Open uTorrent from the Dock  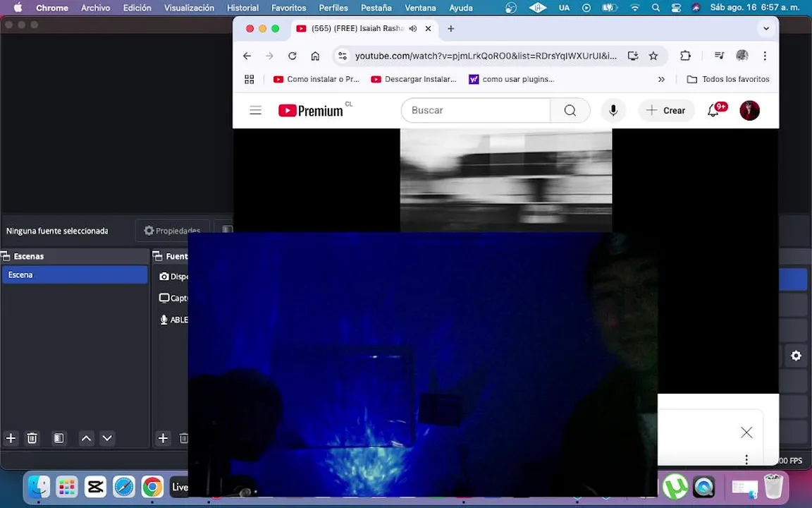[676, 487]
